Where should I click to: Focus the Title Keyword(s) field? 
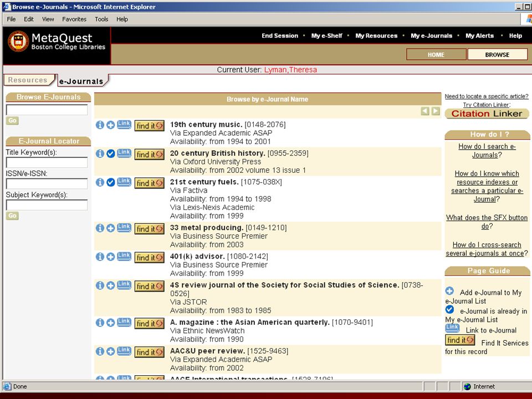pyautogui.click(x=47, y=162)
